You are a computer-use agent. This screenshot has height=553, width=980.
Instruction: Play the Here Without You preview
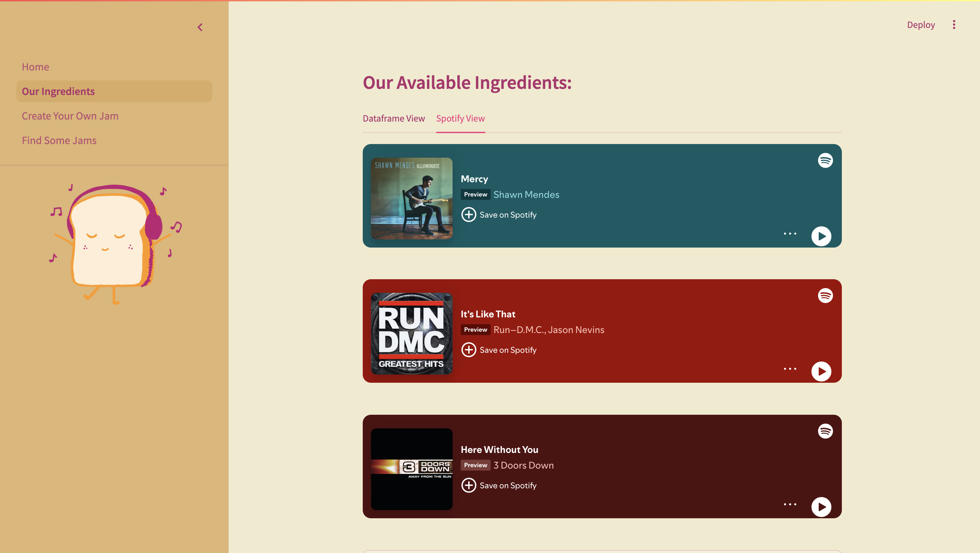[x=821, y=507]
